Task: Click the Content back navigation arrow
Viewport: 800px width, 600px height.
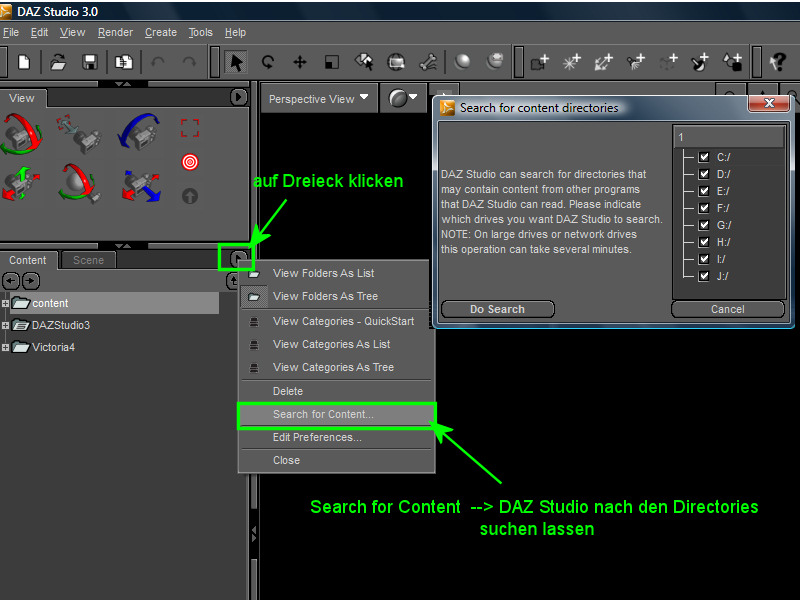Action: coord(11,281)
